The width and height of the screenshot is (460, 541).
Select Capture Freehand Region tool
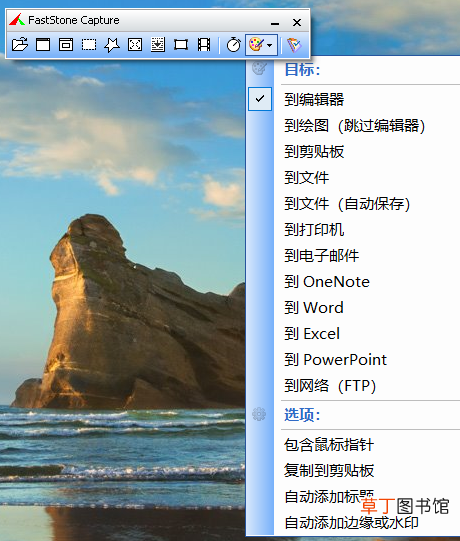coord(112,45)
